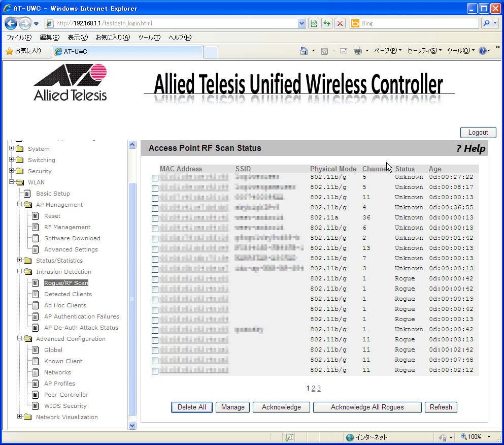Open the WIDS Security page

65,406
